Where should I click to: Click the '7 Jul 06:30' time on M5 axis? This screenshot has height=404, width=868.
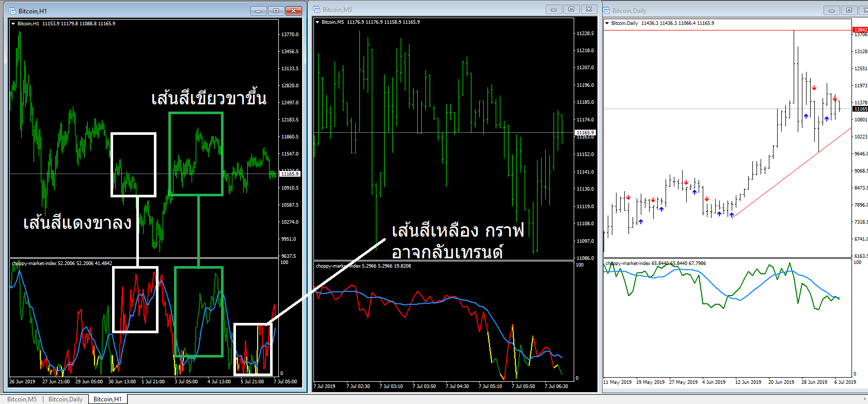(x=556, y=386)
